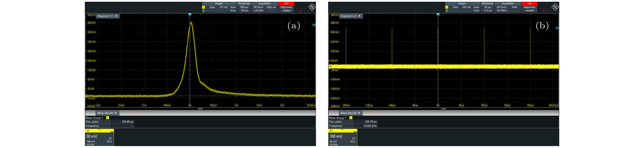Open the Horizontal 50 µs/ settings in panel (b)
The width and height of the screenshot is (644, 148).
click(487, 7)
